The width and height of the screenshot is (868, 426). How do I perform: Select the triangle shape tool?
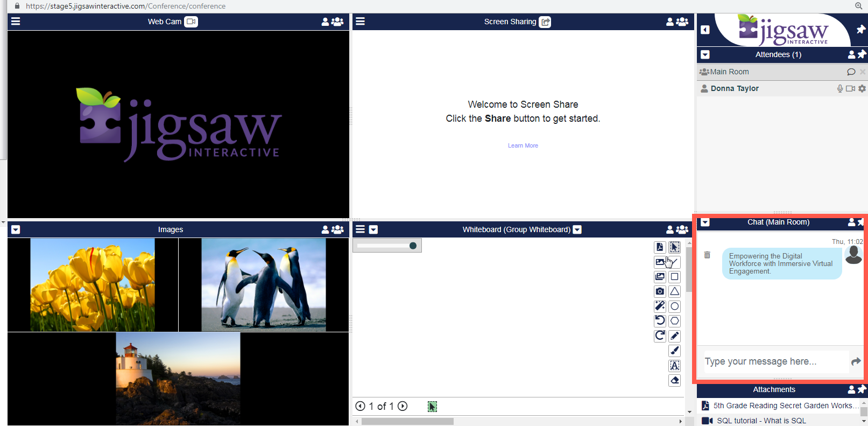(674, 291)
